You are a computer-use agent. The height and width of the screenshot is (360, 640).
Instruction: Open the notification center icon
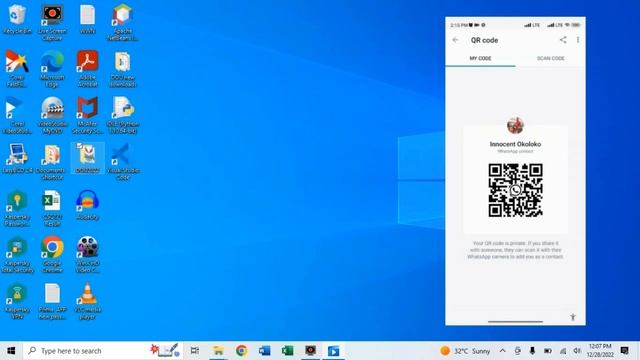pyautogui.click(x=624, y=351)
